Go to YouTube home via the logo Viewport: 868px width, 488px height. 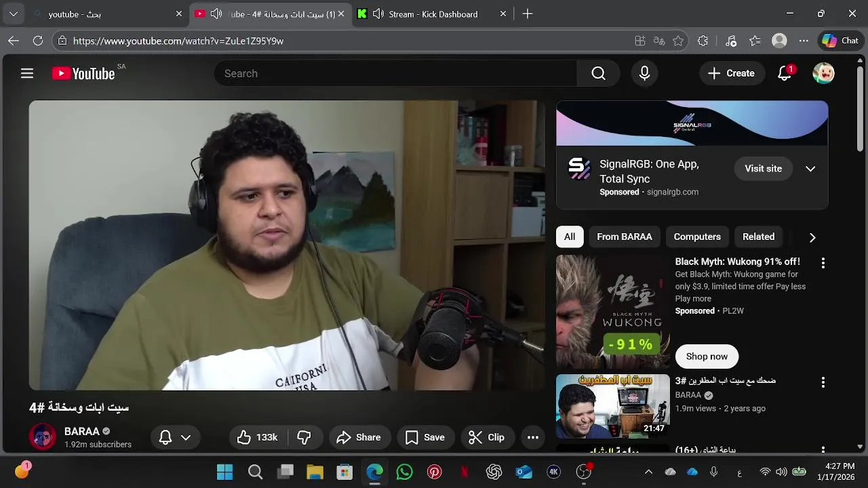pos(83,74)
